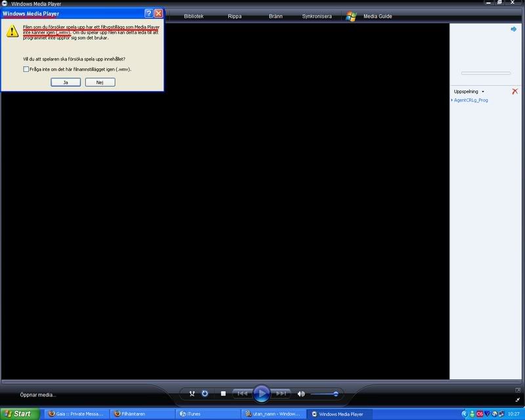Click Windows Media Player taskbar button
The width and height of the screenshot is (525, 420).
339,414
